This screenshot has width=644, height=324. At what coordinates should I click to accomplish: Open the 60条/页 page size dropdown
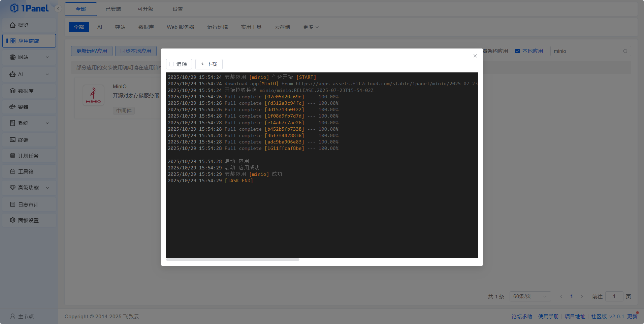click(x=530, y=296)
